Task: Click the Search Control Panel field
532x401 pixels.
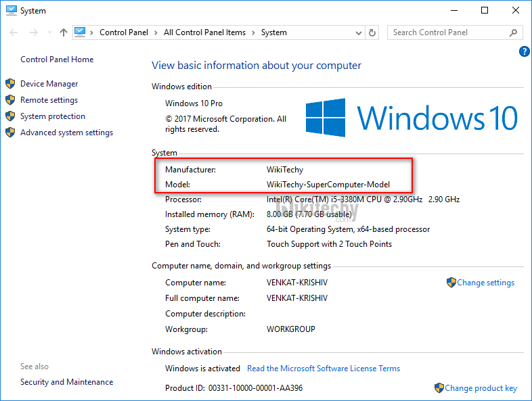Action: tap(447, 32)
